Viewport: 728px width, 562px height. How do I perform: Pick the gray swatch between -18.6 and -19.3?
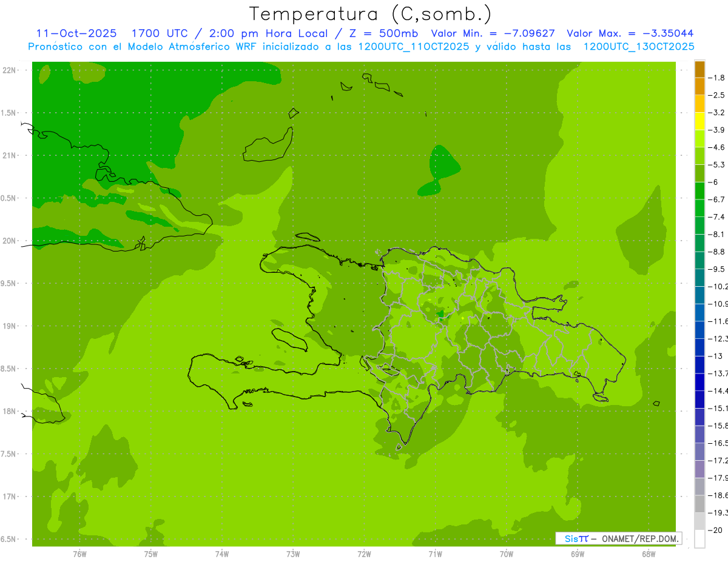tap(699, 504)
